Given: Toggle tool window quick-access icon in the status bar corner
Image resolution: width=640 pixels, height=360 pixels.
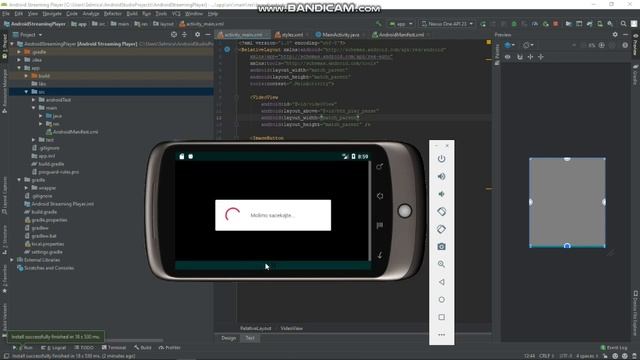Looking at the screenshot, I should click(6, 356).
